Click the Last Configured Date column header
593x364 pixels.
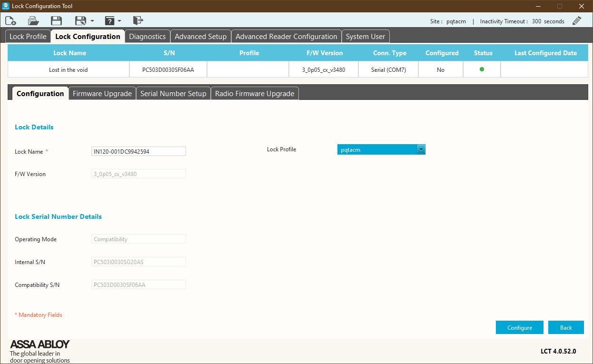pos(545,53)
